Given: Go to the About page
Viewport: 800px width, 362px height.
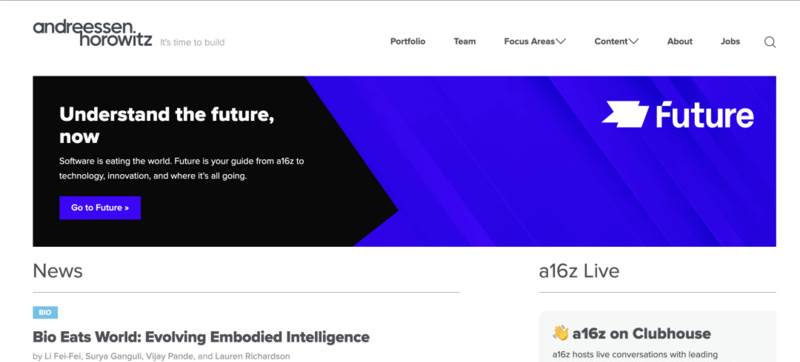Looking at the screenshot, I should click(x=680, y=42).
